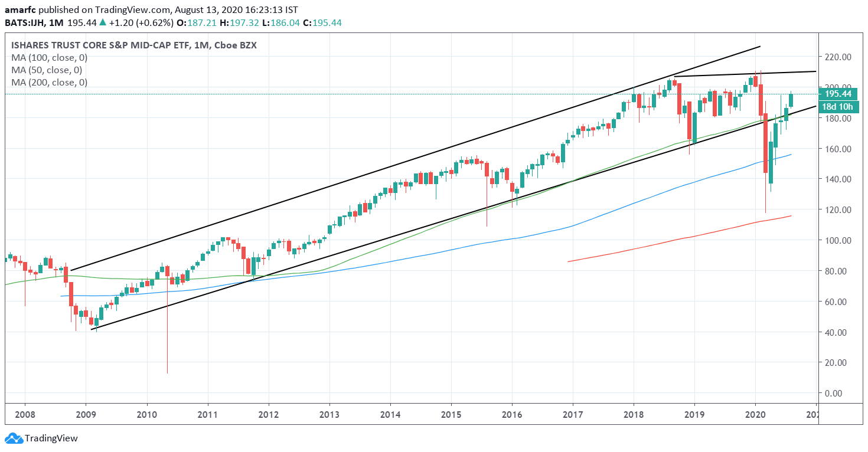Click the 220.00 price axis label

[838, 57]
